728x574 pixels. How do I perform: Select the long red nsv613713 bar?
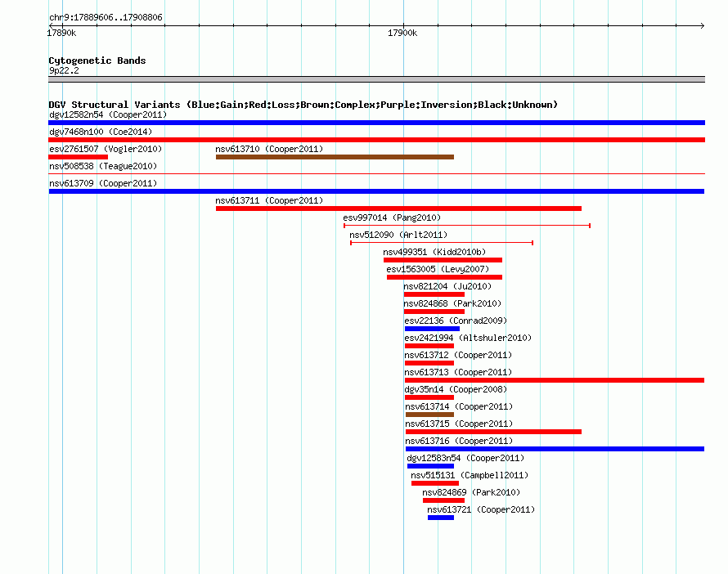[555, 380]
